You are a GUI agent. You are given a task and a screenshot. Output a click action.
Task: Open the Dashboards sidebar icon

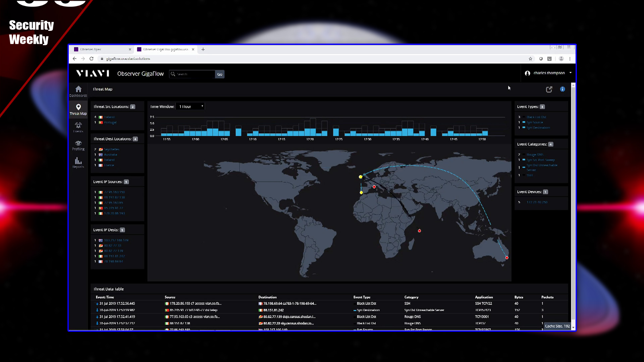tap(78, 89)
